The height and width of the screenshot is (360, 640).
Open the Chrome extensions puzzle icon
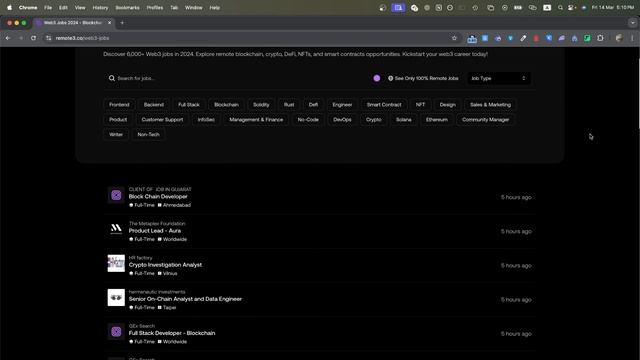coord(600,38)
